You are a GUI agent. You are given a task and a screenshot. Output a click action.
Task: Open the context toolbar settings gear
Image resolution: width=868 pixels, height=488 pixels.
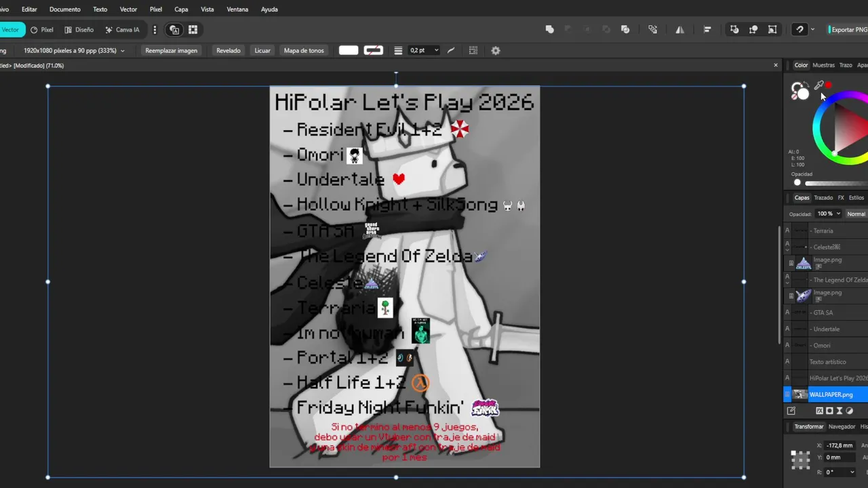[496, 50]
